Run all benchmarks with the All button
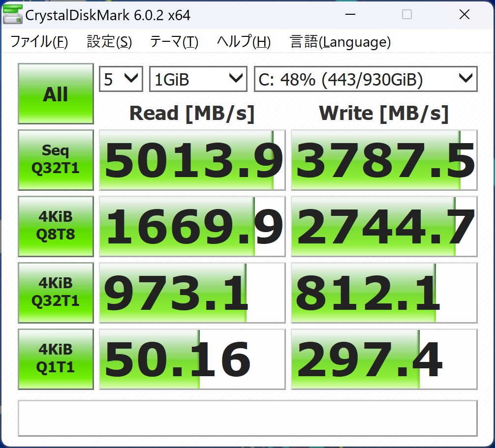This screenshot has width=495, height=448. click(56, 94)
